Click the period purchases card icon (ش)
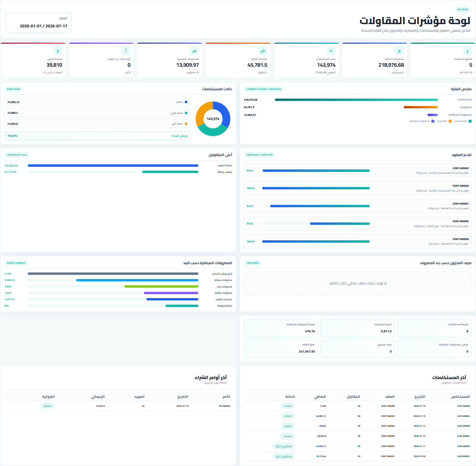The image size is (476, 466). 262,51
